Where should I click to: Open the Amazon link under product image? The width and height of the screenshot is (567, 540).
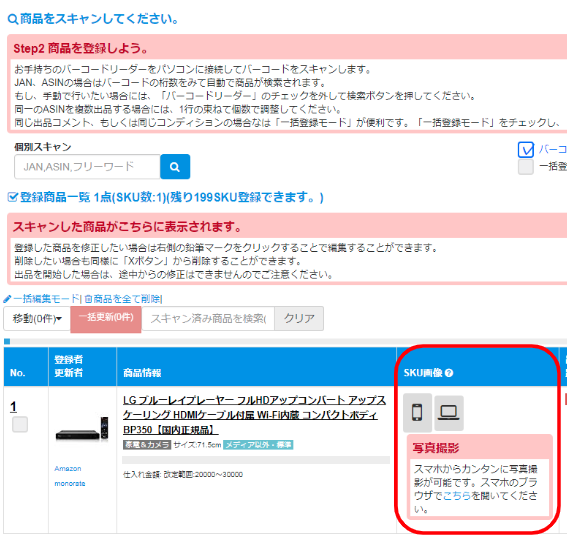tap(68, 469)
